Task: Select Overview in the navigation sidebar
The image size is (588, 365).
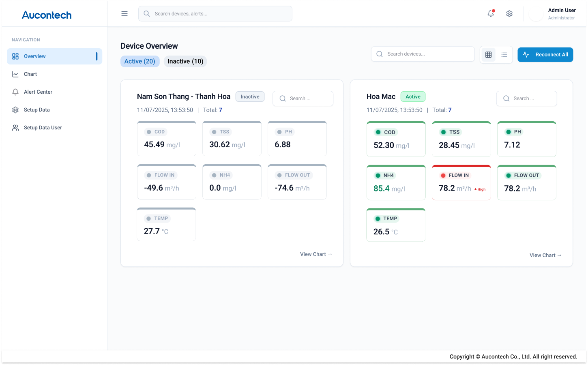Action: (x=34, y=56)
